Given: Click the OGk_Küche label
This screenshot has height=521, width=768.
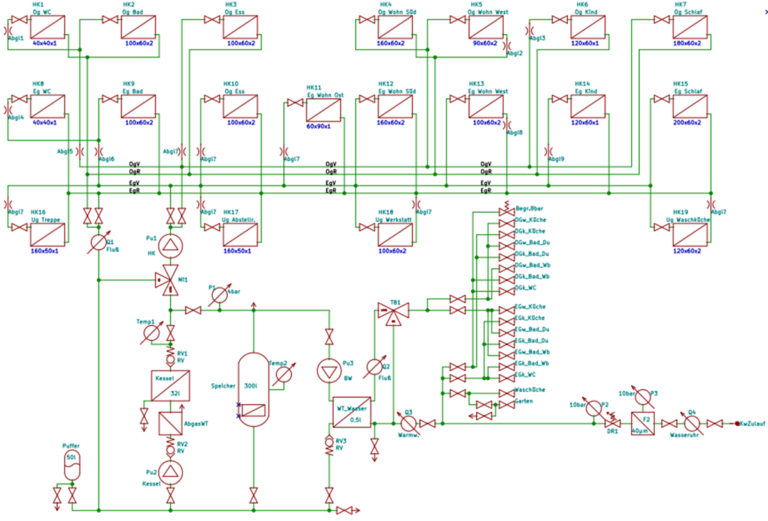Looking at the screenshot, I should click(x=530, y=231).
